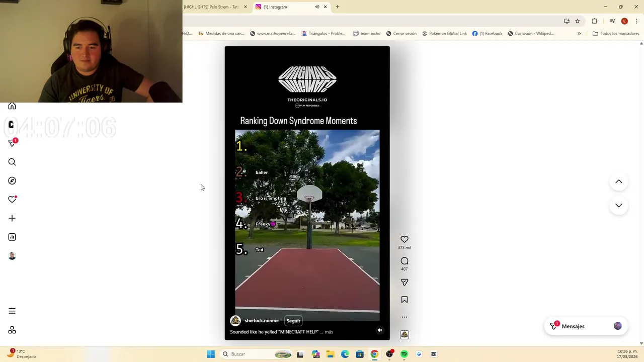Create new post plus icon
The width and height of the screenshot is (644, 362).
(12, 218)
